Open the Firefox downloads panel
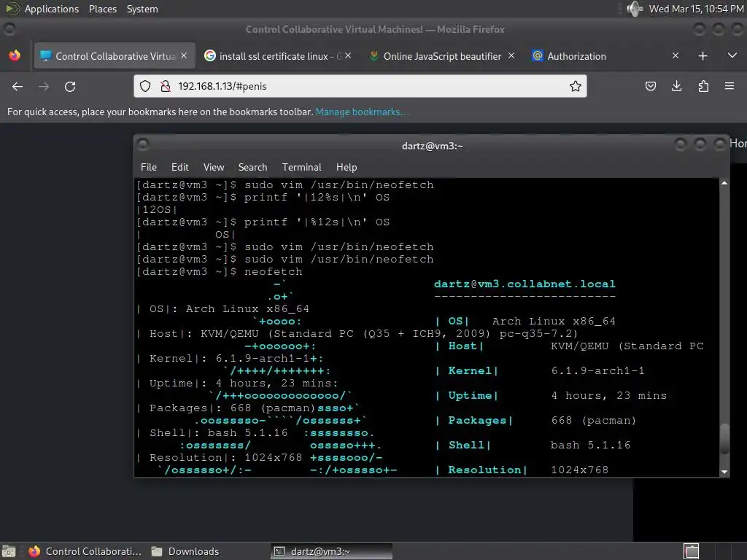The height and width of the screenshot is (560, 747). point(676,86)
